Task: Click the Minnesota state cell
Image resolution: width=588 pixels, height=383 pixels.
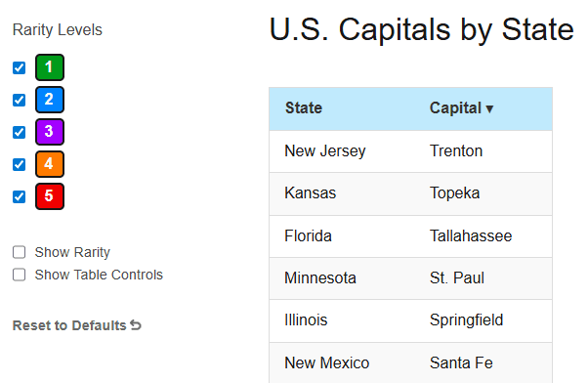Action: click(320, 277)
